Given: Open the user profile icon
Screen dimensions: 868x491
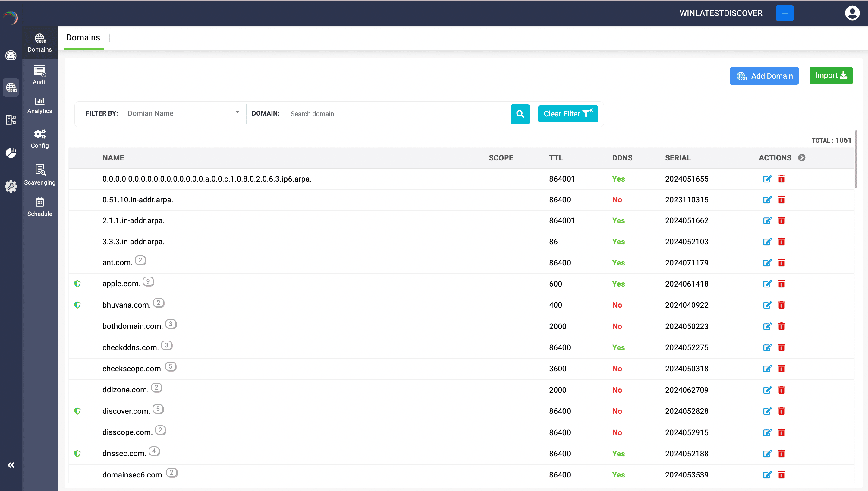Looking at the screenshot, I should click(x=852, y=14).
